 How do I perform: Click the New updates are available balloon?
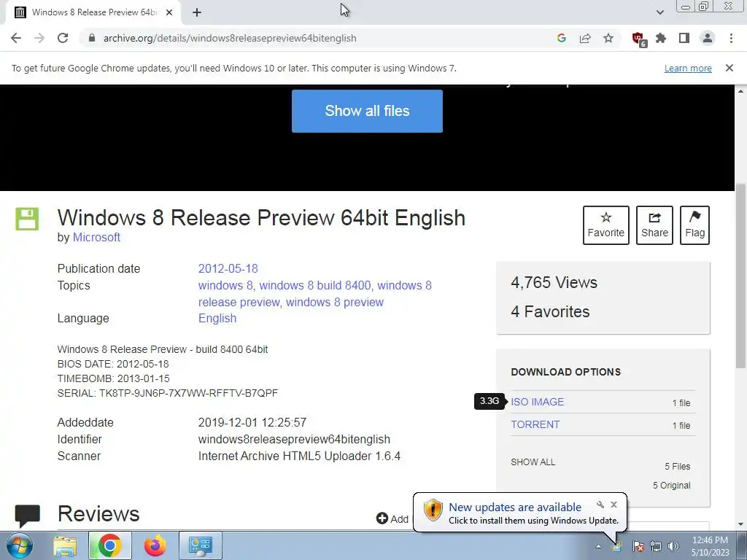pyautogui.click(x=520, y=513)
